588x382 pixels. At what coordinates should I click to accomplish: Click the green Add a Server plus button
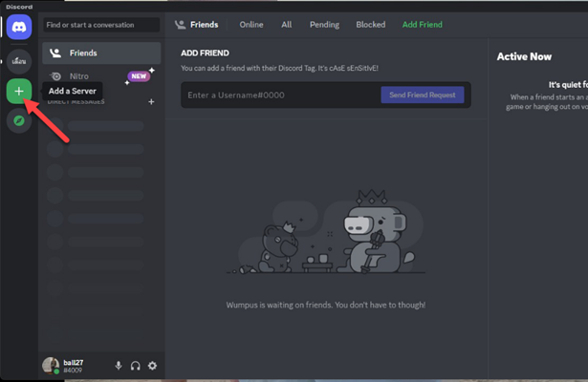[x=19, y=91]
